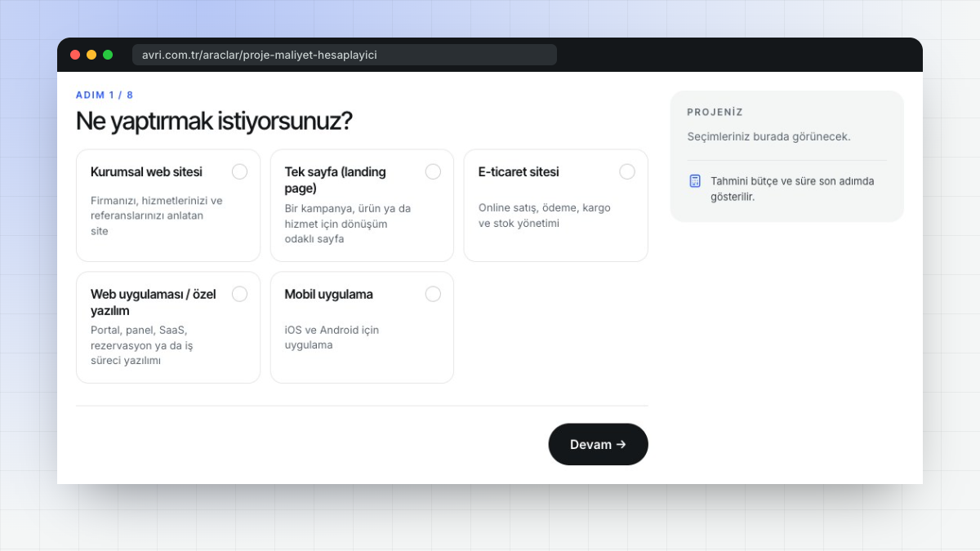Click the green maximize window dot
This screenshot has height=551, width=980.
point(108,55)
